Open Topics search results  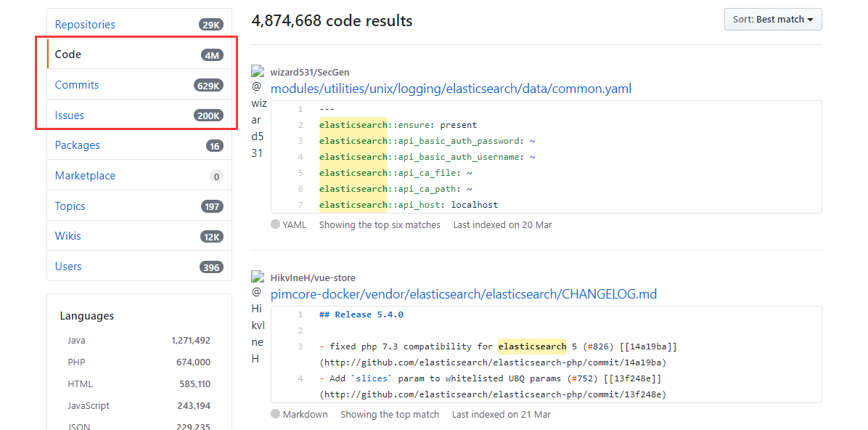click(70, 206)
